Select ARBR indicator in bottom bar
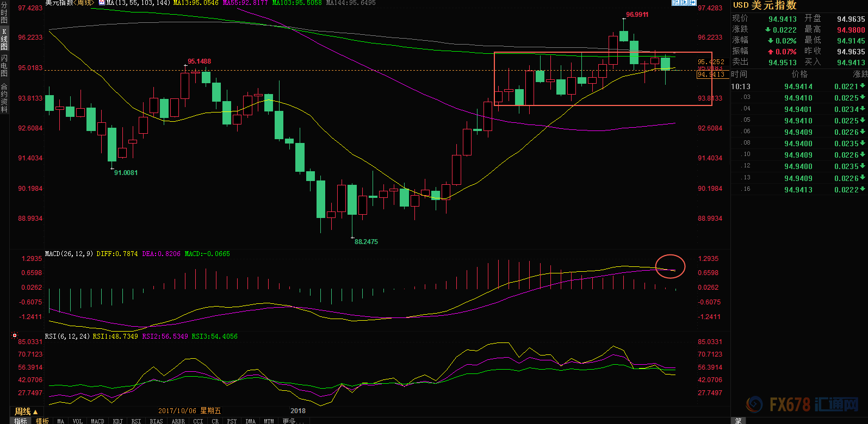Image resolution: width=868 pixels, height=424 pixels. (x=178, y=421)
